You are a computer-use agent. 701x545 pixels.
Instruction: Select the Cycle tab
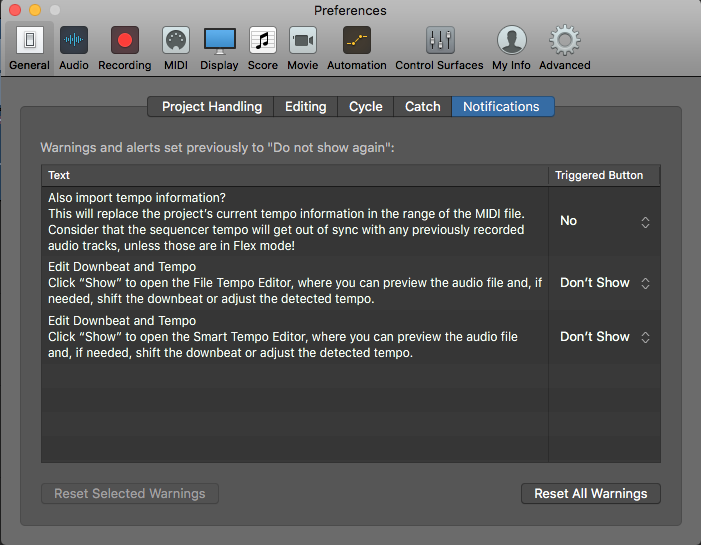[366, 107]
